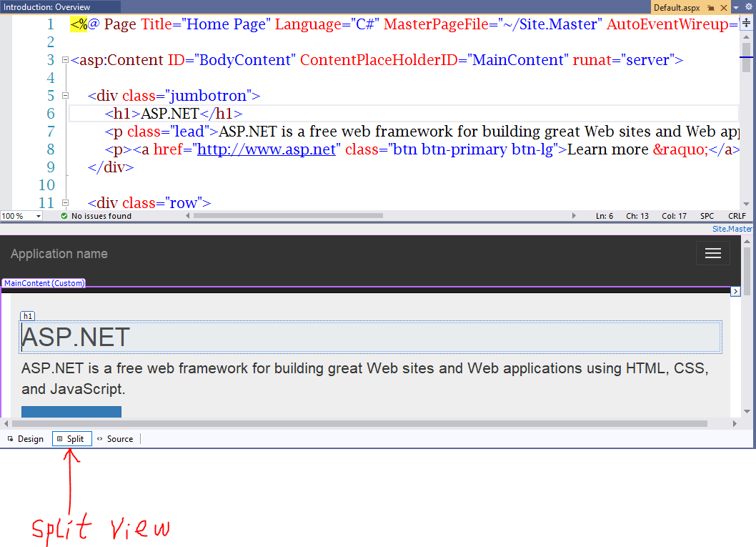Click the lead paragraph text in preview
Viewport: 756px width, 547px height.
click(365, 379)
